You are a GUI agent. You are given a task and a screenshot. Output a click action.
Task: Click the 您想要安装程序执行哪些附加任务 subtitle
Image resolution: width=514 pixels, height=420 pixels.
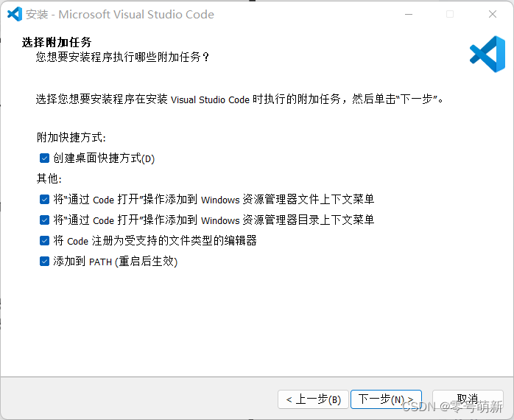[x=122, y=57]
